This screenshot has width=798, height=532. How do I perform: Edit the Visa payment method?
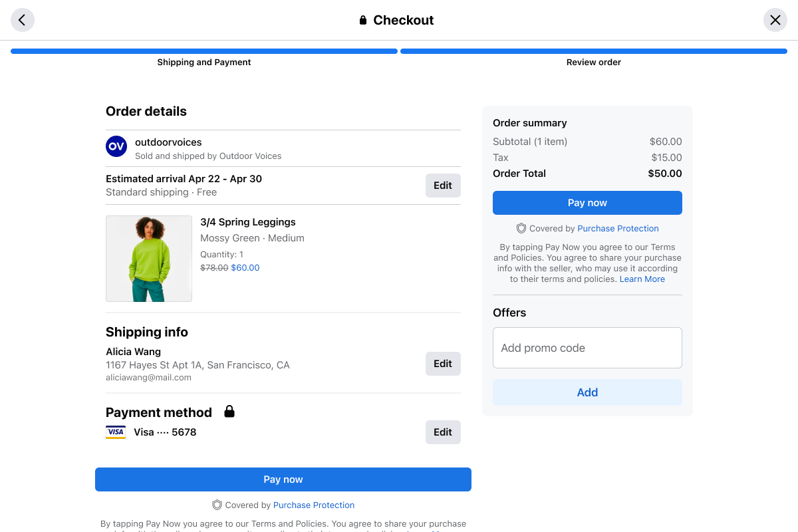coord(443,432)
